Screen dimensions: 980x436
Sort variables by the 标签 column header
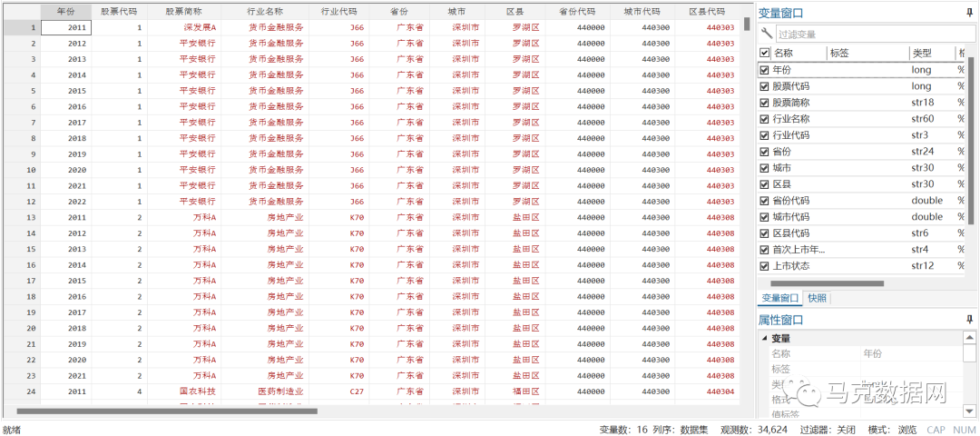(x=868, y=54)
